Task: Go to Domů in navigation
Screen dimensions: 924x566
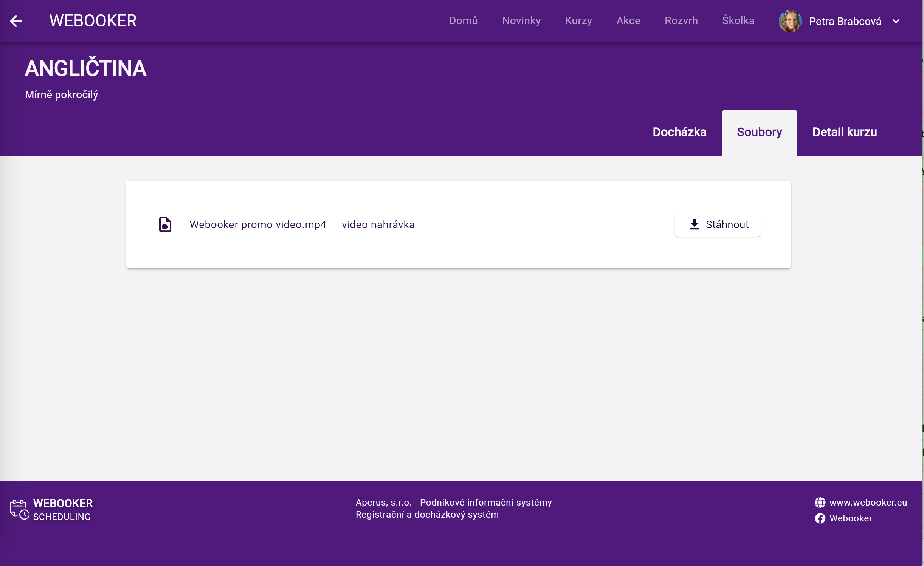Action: point(463,21)
